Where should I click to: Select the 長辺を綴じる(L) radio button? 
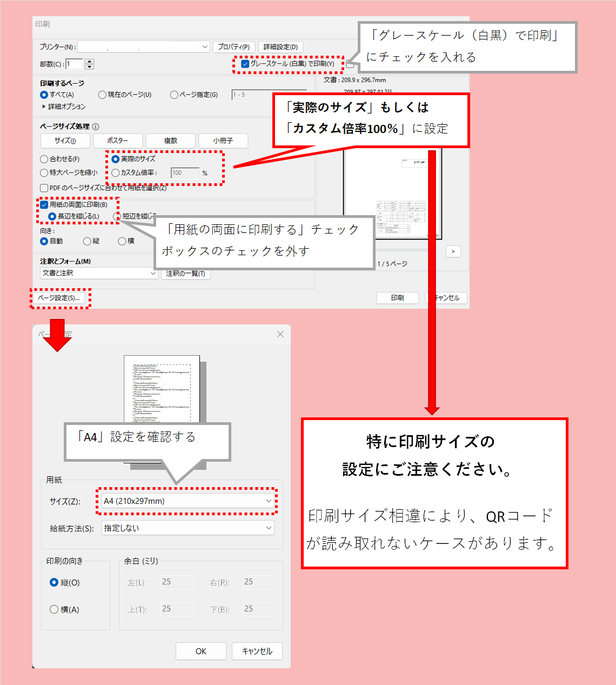(52, 216)
